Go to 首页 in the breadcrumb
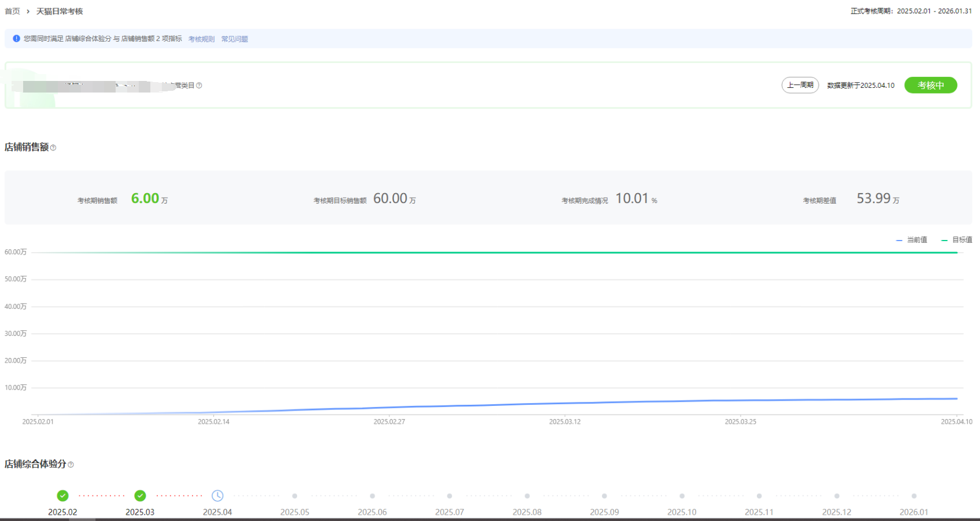Screen dimensions: 980x521 tap(12, 12)
